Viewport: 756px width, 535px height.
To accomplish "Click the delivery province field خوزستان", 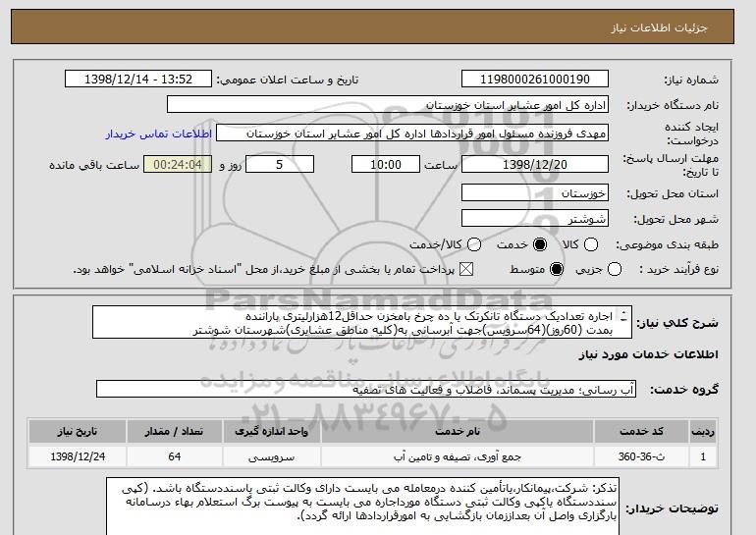I will pyautogui.click(x=535, y=192).
